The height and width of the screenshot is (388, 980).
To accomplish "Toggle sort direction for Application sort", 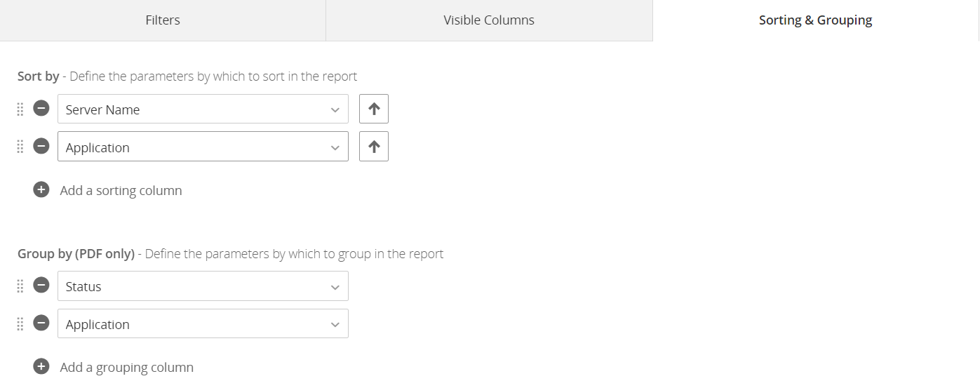I will click(374, 147).
